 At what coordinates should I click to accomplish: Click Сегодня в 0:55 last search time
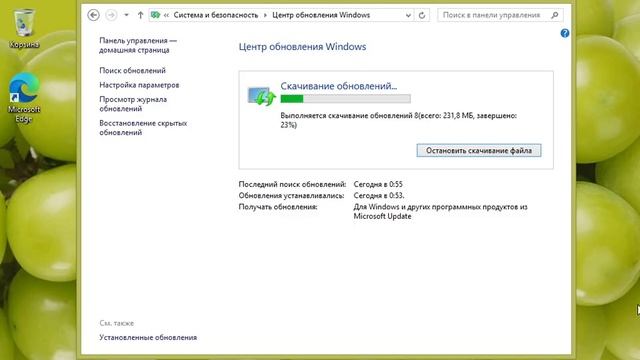click(x=378, y=184)
